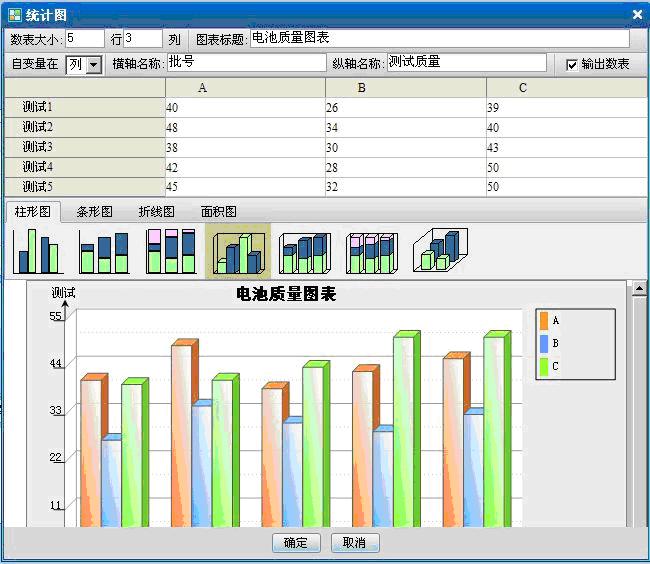The width and height of the screenshot is (650, 564).
Task: Close the 统计图 dialog window
Action: tap(638, 15)
